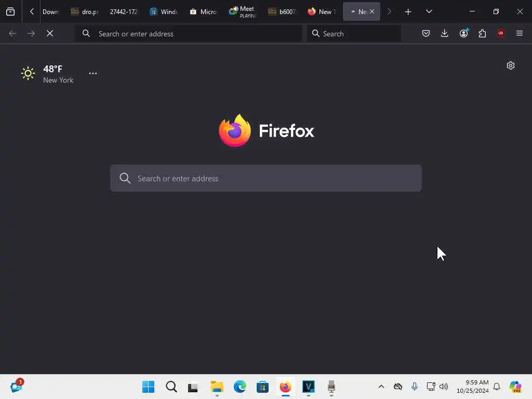Open the Firefox application menu
This screenshot has height=399, width=532.
click(x=520, y=33)
